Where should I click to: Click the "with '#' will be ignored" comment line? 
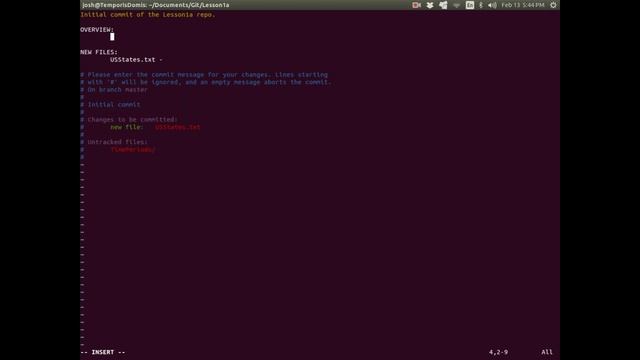206,82
